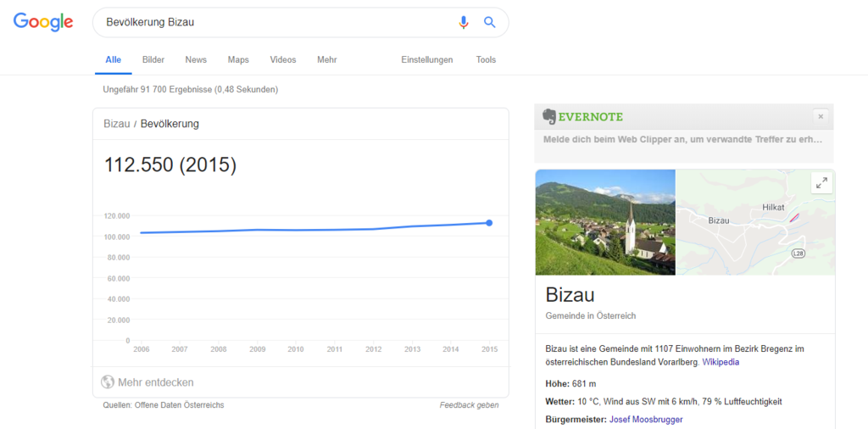Image resolution: width=868 pixels, height=429 pixels.
Task: Click the globe icon beside Mehr entdecken
Action: [108, 382]
